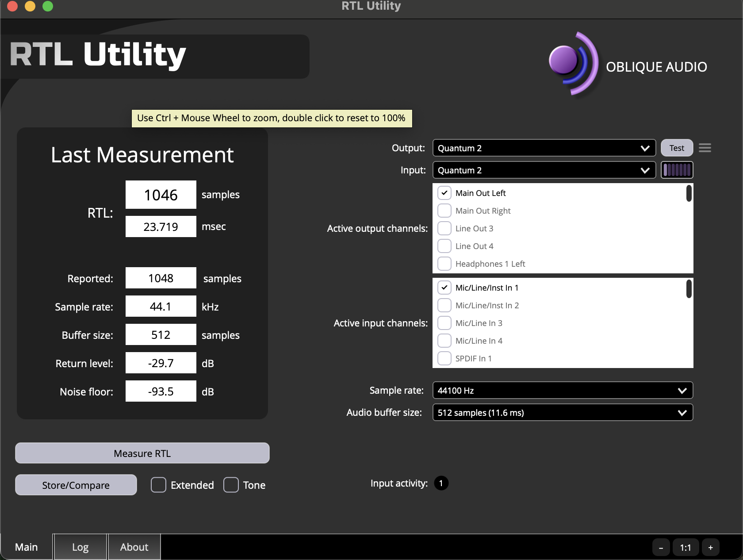Click the Input activity indicator 1
Viewport: 743px width, 560px height.
click(x=441, y=483)
